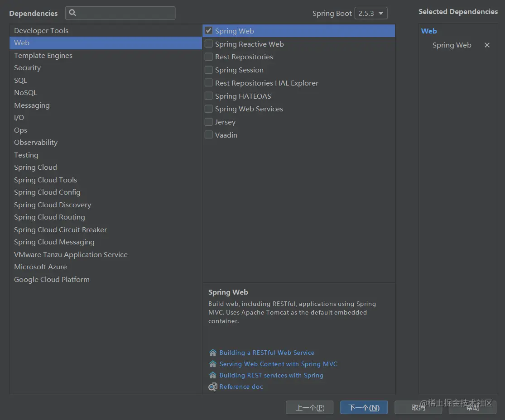This screenshot has width=505, height=420.
Task: Remove Spring Web from selected dependencies
Action: [487, 45]
